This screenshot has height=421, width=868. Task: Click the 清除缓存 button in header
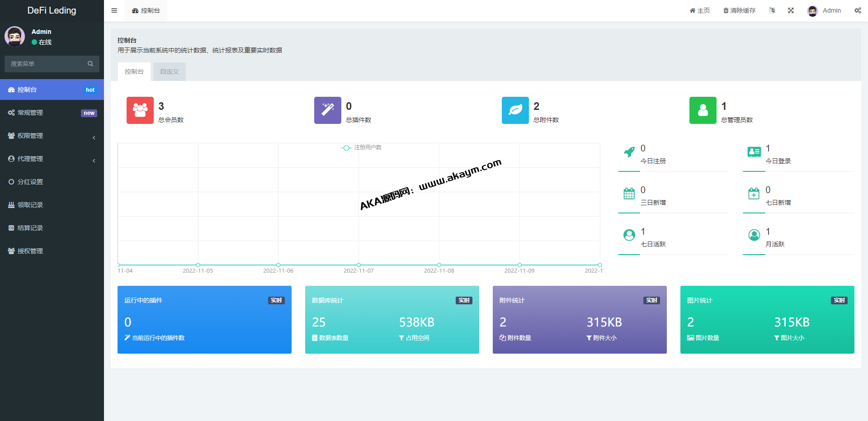739,10
